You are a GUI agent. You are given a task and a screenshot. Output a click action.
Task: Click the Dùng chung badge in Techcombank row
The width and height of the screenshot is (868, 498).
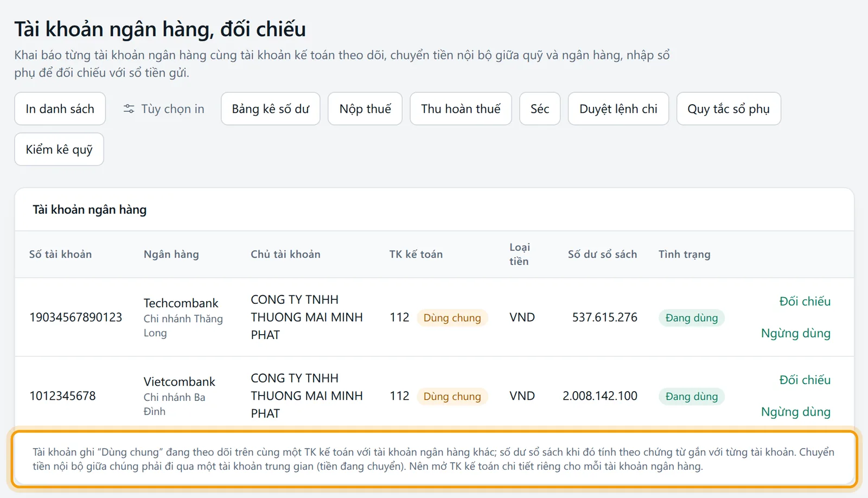click(452, 318)
